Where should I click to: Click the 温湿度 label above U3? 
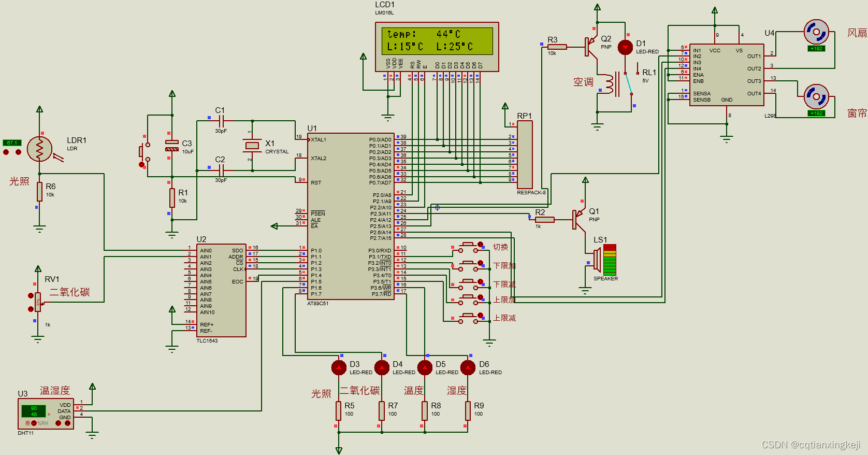[x=55, y=391]
